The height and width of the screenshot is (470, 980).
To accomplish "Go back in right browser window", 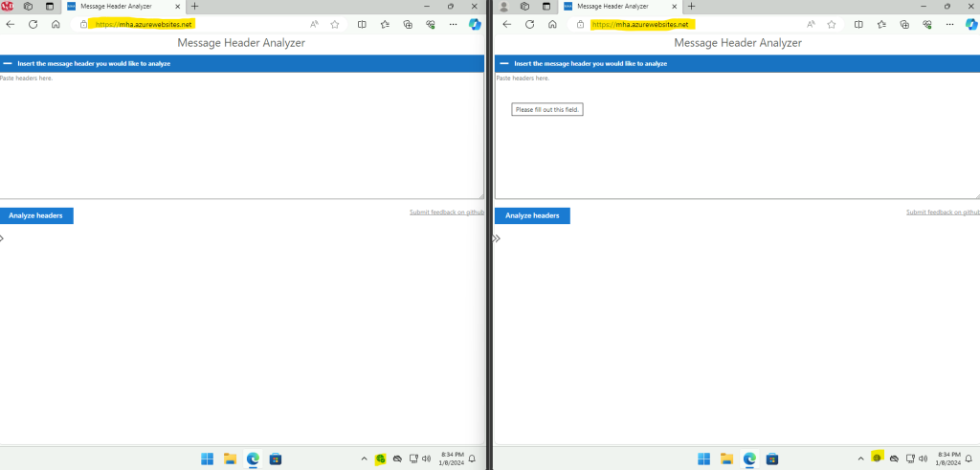I will tap(507, 24).
